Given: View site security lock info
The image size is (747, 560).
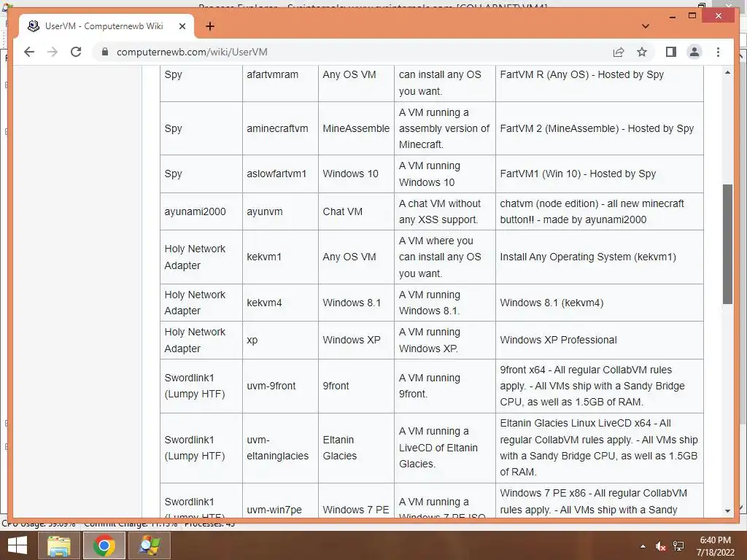Looking at the screenshot, I should pos(105,52).
